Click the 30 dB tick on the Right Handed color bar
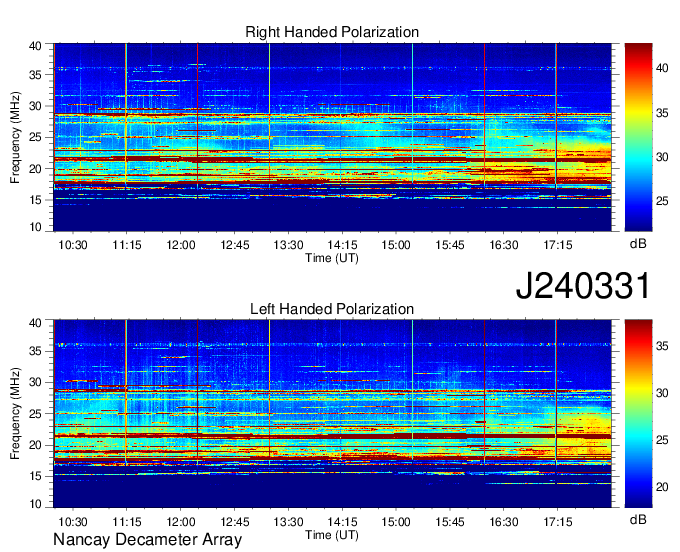The image size is (680, 552). (662, 157)
